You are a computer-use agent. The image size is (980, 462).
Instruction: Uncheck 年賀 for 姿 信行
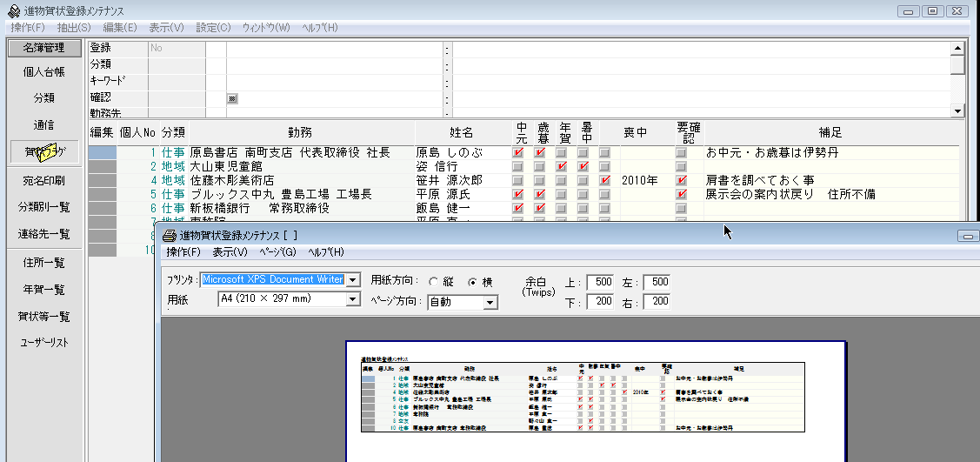pyautogui.click(x=562, y=166)
